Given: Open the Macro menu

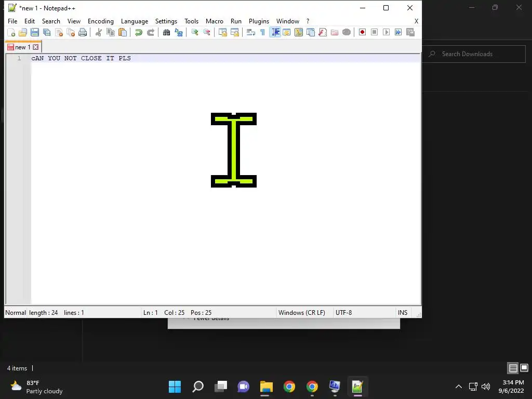Looking at the screenshot, I should click(x=215, y=21).
